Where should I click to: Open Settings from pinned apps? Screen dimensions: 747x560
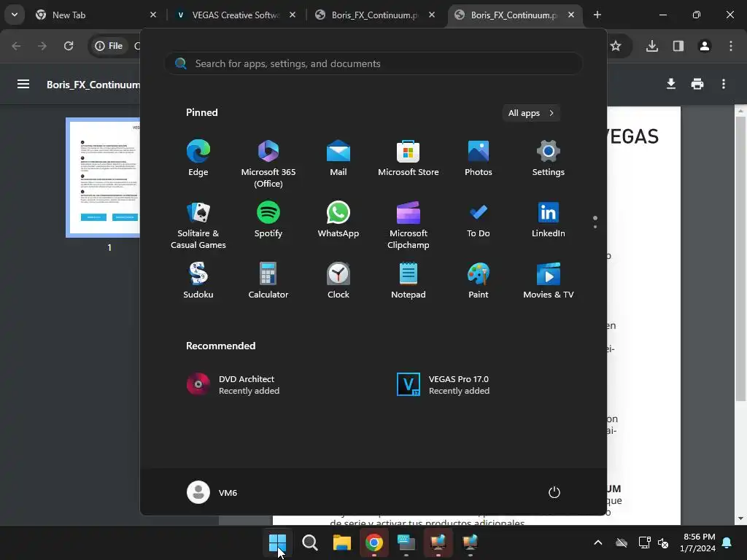coord(549,158)
